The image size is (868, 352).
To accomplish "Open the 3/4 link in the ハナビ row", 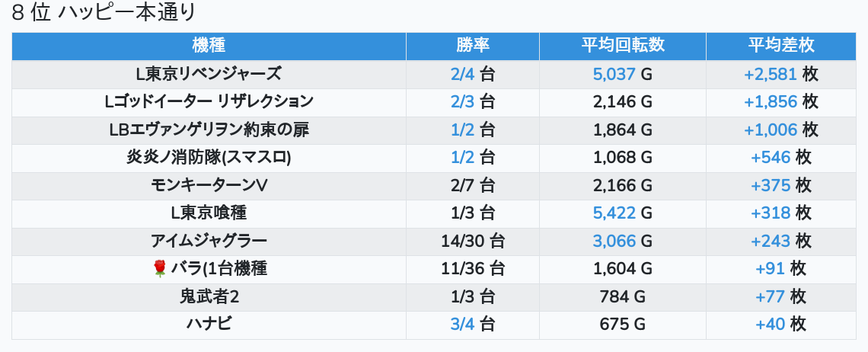I will click(462, 324).
